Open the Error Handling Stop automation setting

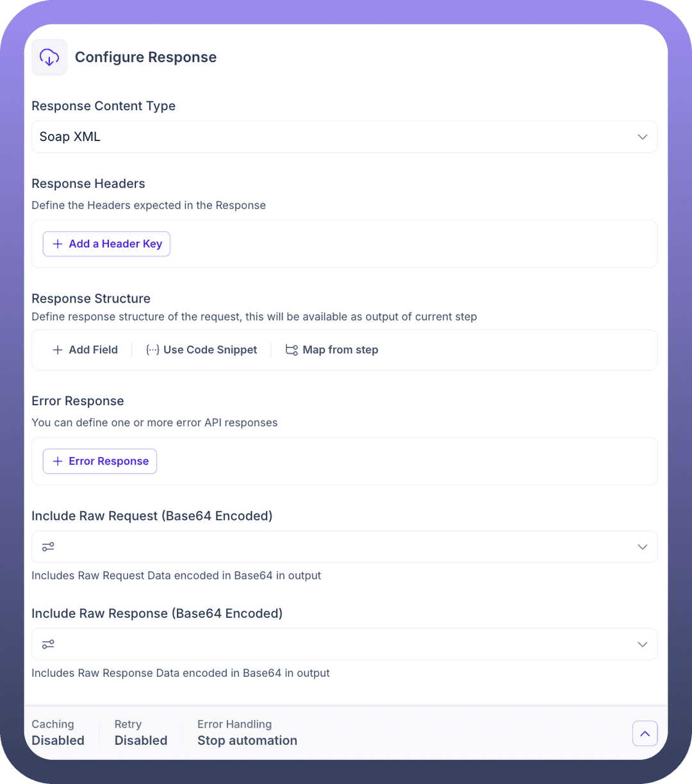[247, 733]
